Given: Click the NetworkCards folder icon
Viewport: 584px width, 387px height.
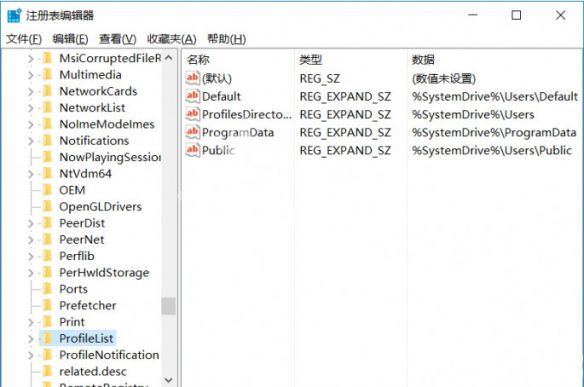Looking at the screenshot, I should pyautogui.click(x=47, y=91).
